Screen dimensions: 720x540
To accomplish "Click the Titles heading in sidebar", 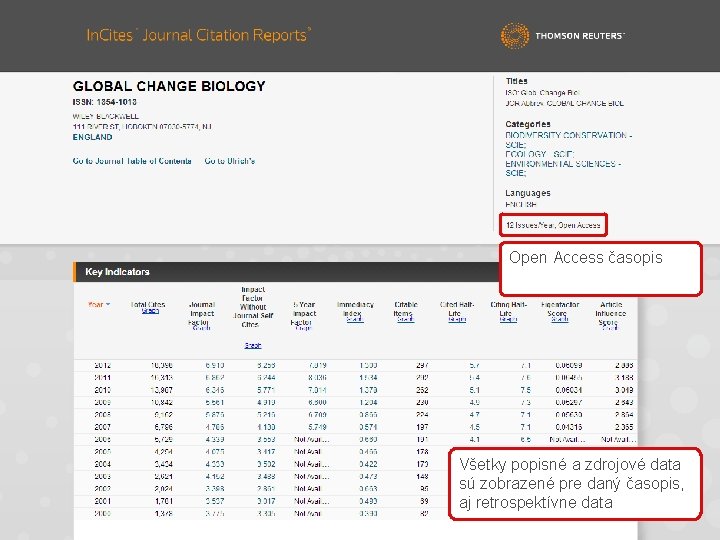I will click(x=517, y=81).
